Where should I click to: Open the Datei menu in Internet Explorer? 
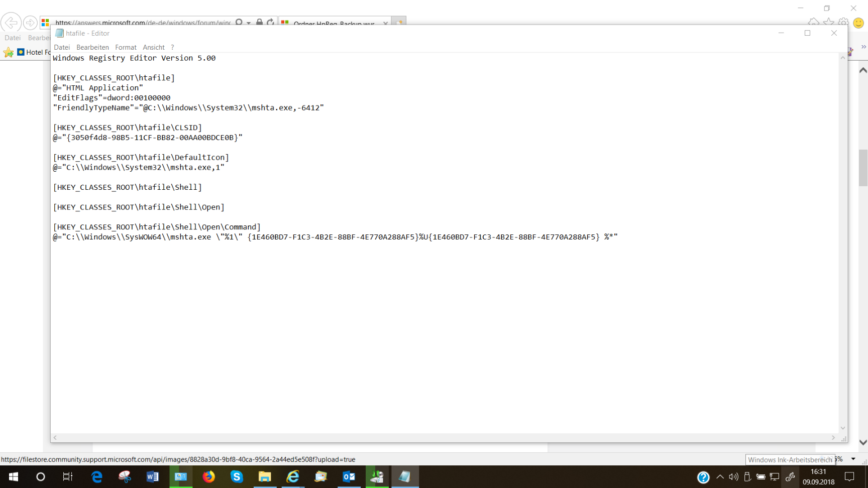click(13, 38)
